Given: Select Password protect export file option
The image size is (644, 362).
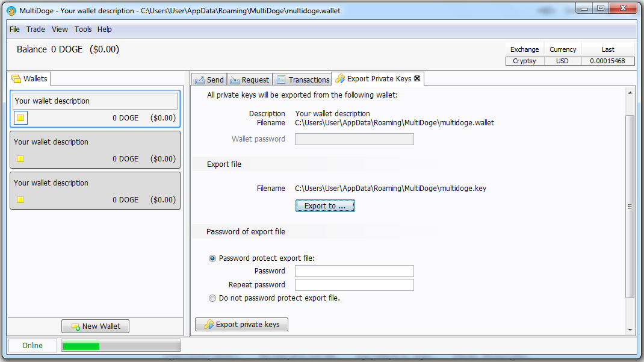Looking at the screenshot, I should [x=212, y=258].
